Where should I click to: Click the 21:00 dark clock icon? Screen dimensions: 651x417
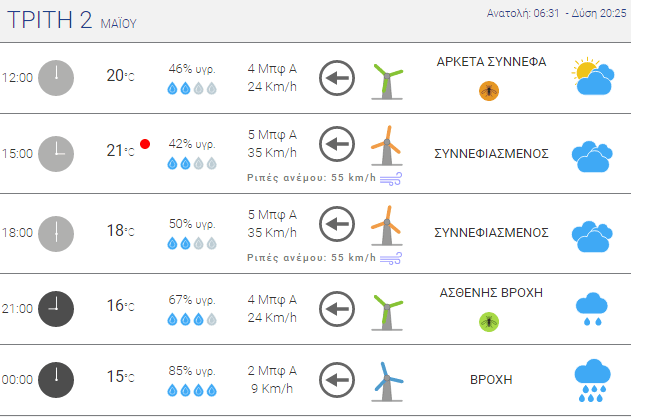pos(56,307)
